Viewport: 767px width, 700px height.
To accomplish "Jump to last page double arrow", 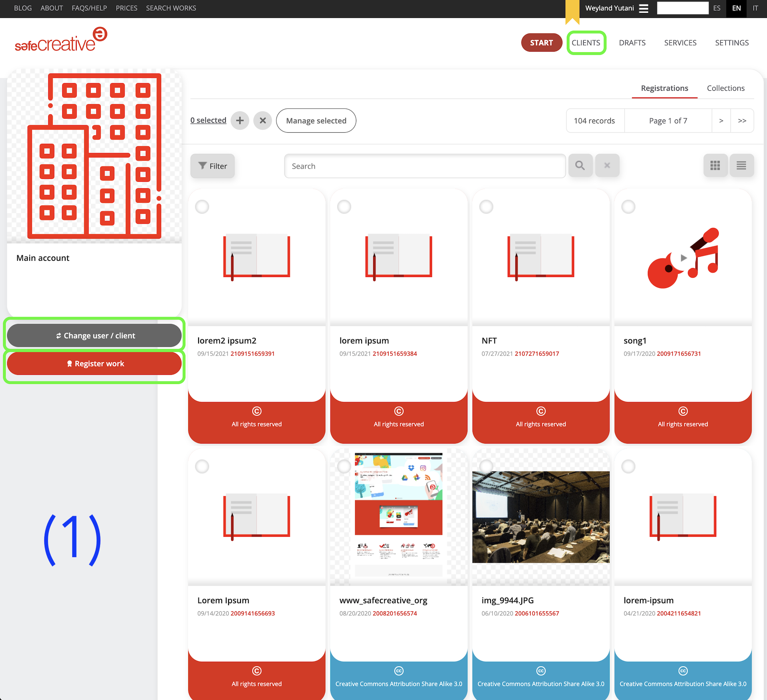I will click(x=742, y=121).
